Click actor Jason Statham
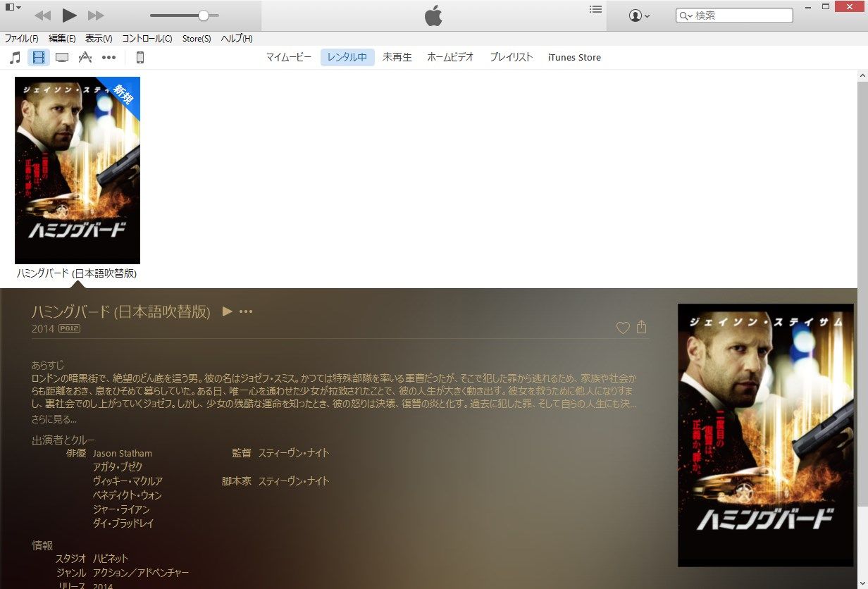This screenshot has width=868, height=589. (123, 453)
